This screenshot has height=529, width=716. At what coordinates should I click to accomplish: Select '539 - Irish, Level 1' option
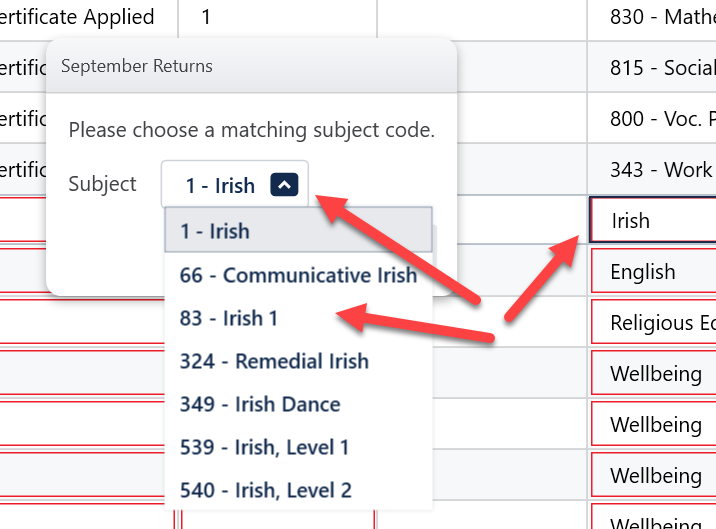click(x=264, y=447)
